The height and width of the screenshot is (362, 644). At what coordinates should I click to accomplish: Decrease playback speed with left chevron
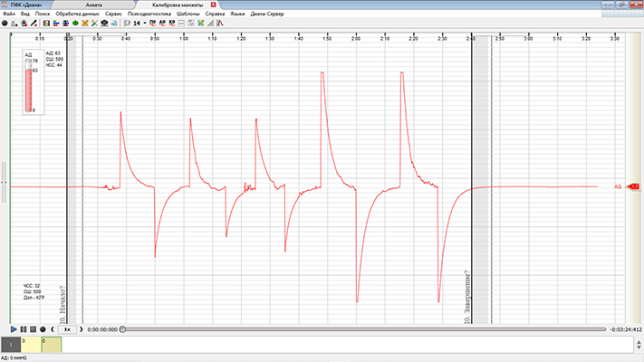(x=53, y=329)
